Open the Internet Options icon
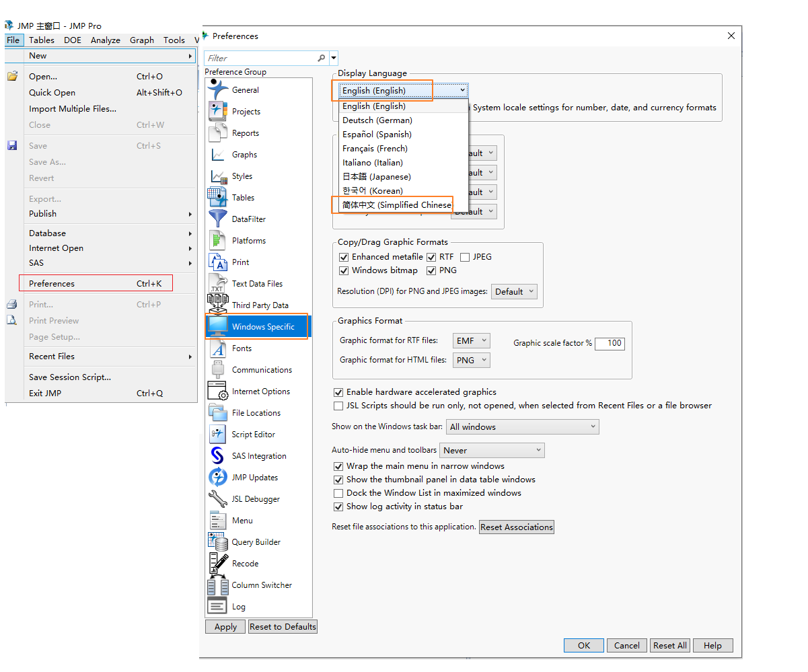Viewport: 808px width, 672px height. click(x=218, y=391)
